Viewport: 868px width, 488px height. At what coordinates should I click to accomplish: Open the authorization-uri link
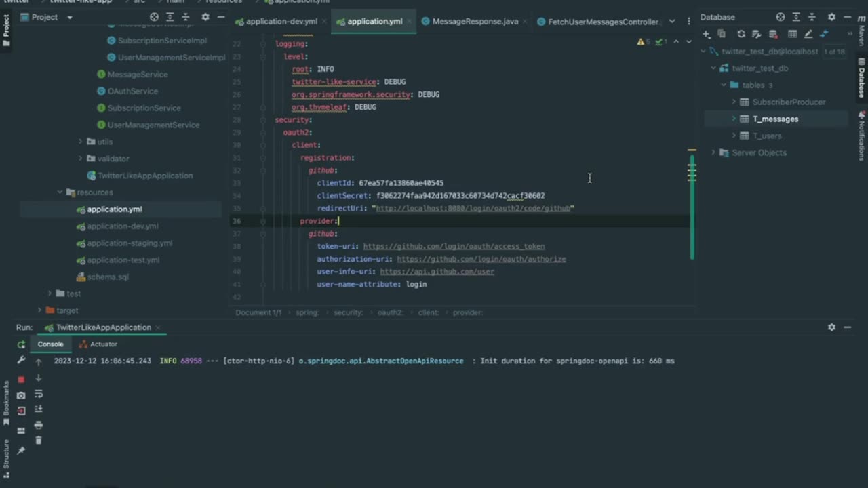[481, 259]
